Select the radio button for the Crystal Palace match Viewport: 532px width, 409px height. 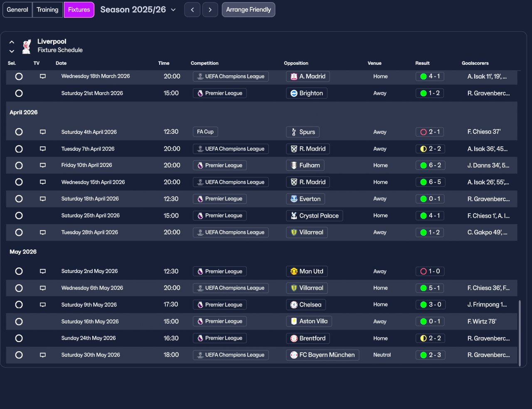point(19,216)
